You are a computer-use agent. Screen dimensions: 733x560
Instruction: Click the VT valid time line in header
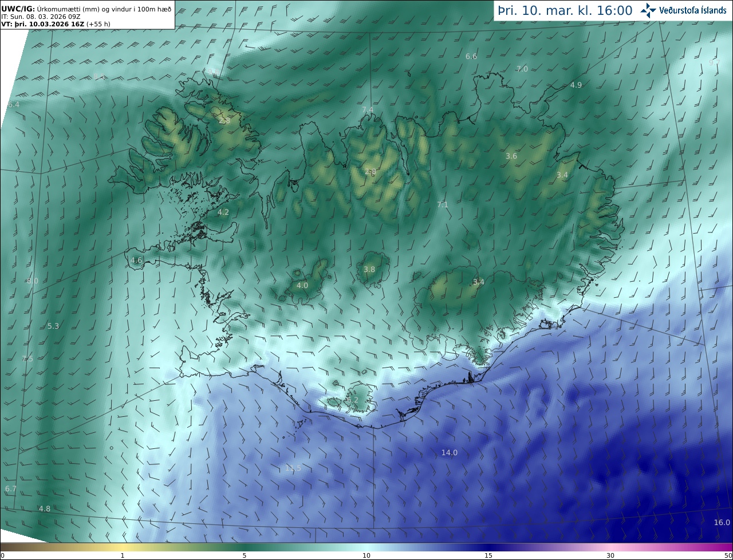(x=56, y=24)
